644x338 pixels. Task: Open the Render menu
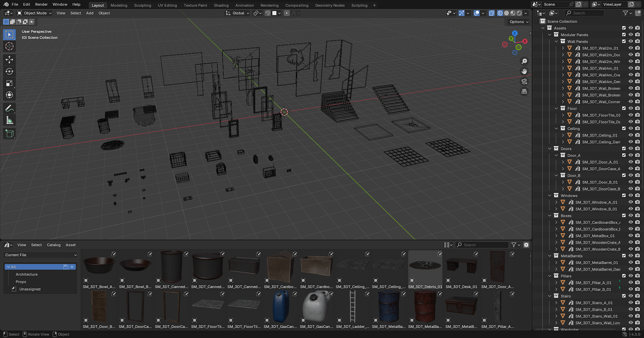pyautogui.click(x=41, y=4)
